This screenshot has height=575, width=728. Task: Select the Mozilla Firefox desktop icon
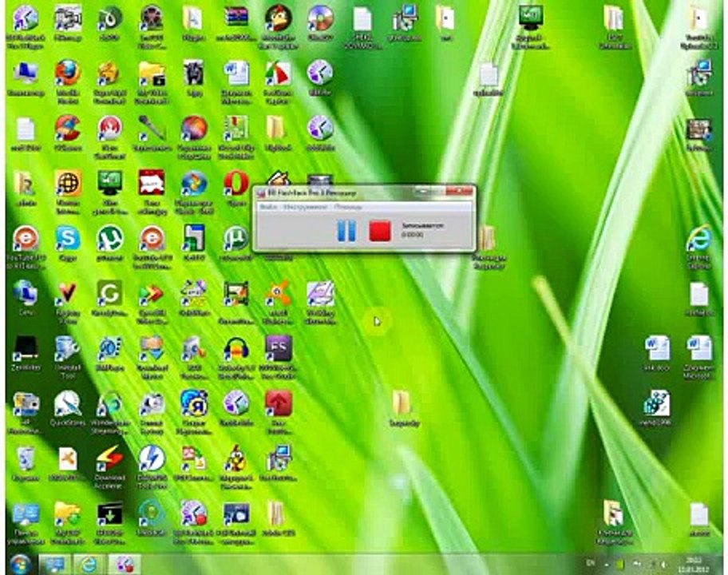68,79
